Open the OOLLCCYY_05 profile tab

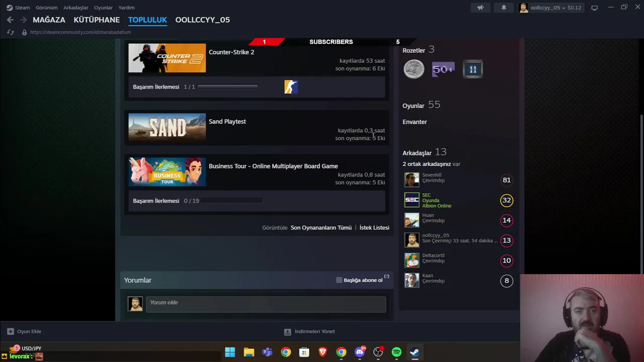[x=202, y=20]
